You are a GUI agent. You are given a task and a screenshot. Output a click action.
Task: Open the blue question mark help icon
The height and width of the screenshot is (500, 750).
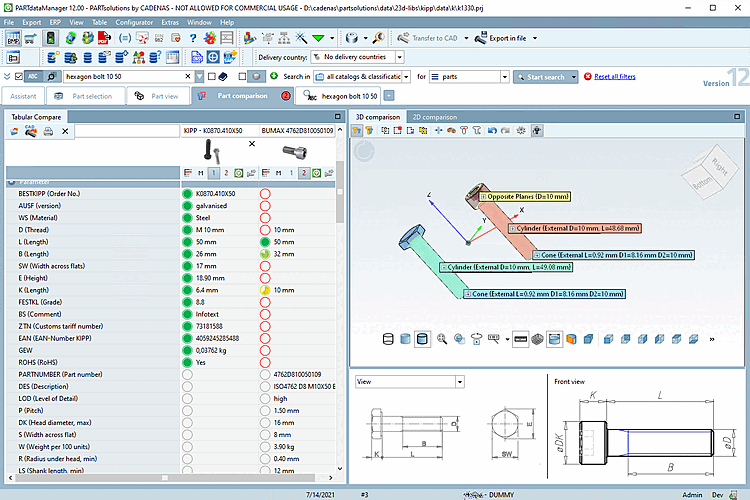coord(193,38)
